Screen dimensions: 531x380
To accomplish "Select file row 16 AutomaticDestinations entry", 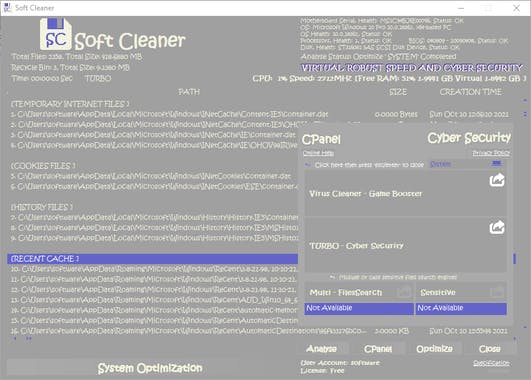I will [259, 331].
